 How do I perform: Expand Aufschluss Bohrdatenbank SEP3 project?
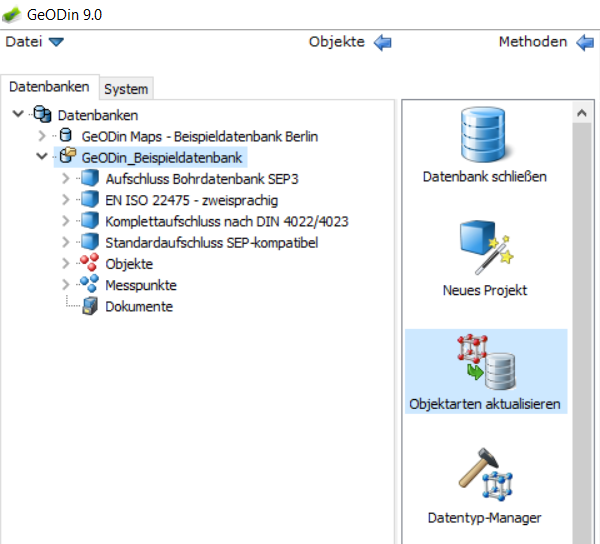pyautogui.click(x=65, y=178)
